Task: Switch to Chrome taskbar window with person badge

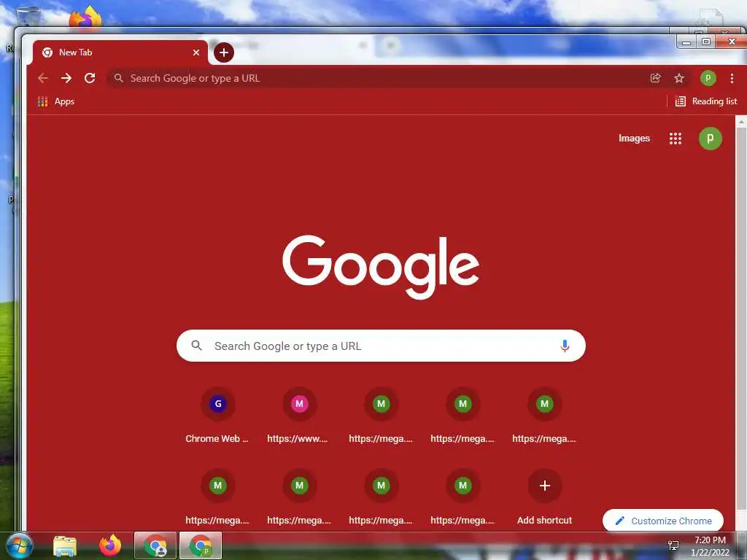Action: click(155, 545)
